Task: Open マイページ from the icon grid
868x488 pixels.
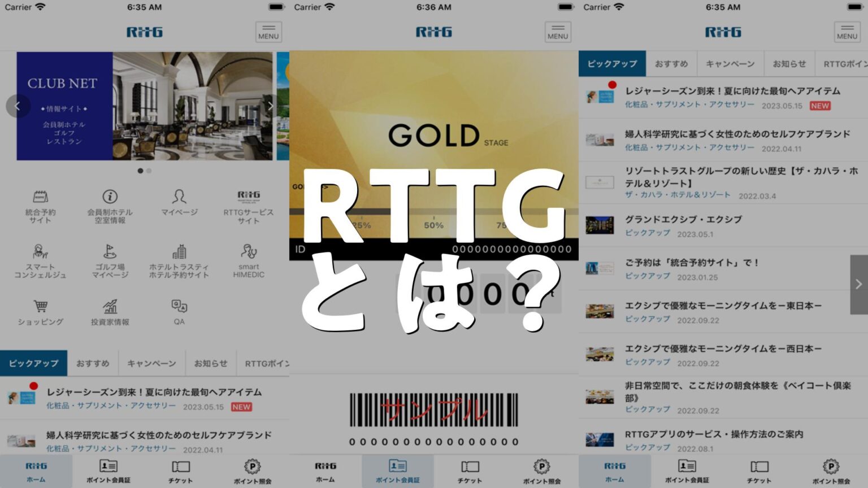Action: point(179,203)
